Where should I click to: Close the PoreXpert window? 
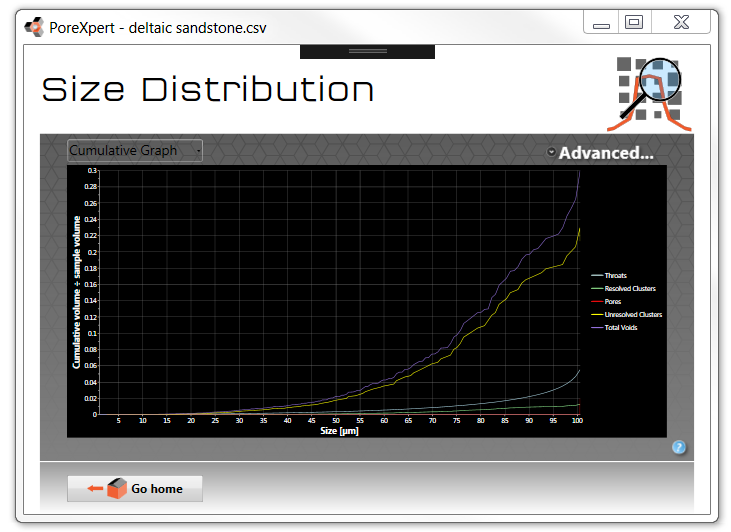(x=680, y=22)
